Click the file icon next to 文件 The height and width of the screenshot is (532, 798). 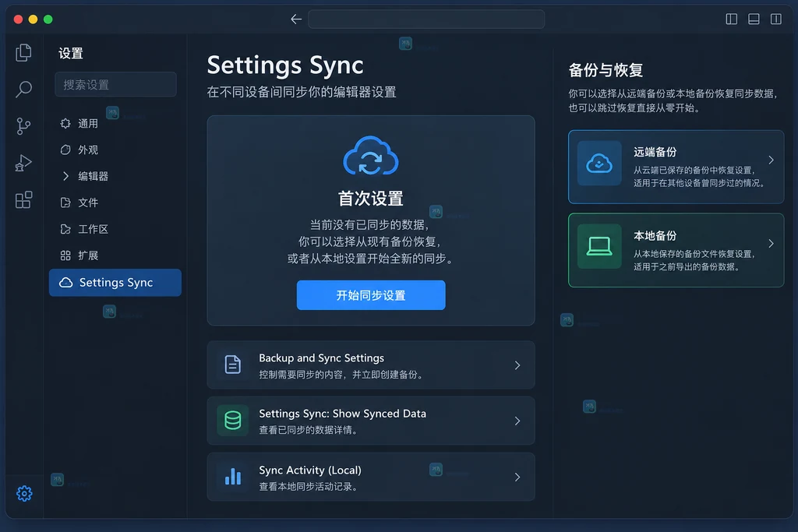(65, 203)
